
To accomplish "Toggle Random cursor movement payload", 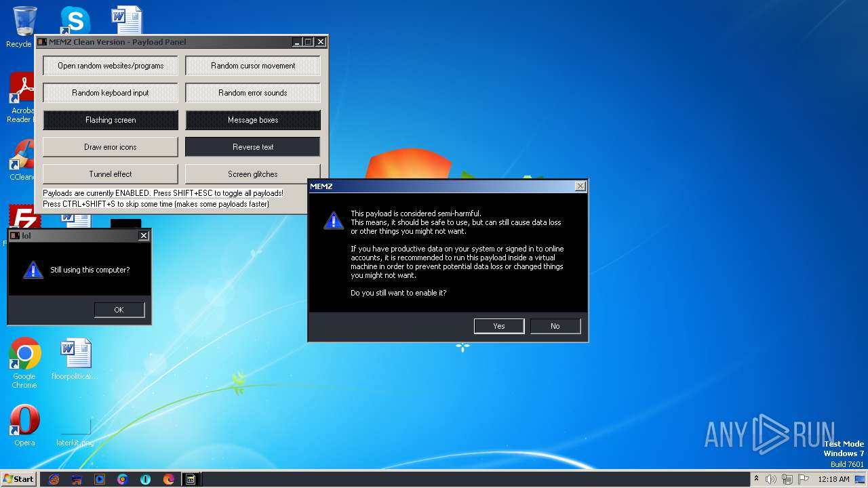I will (253, 66).
